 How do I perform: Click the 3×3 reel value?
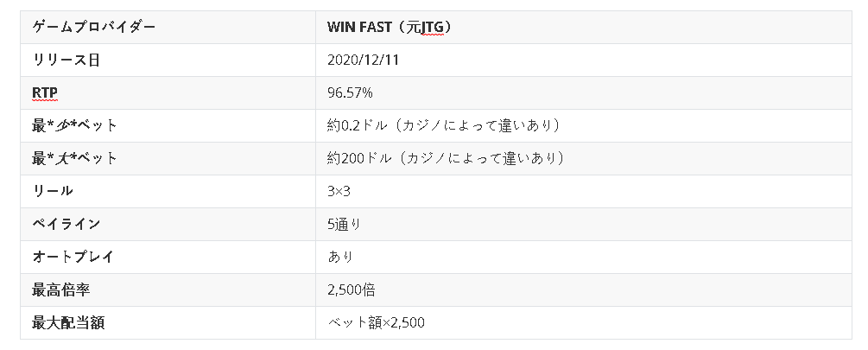point(340,191)
